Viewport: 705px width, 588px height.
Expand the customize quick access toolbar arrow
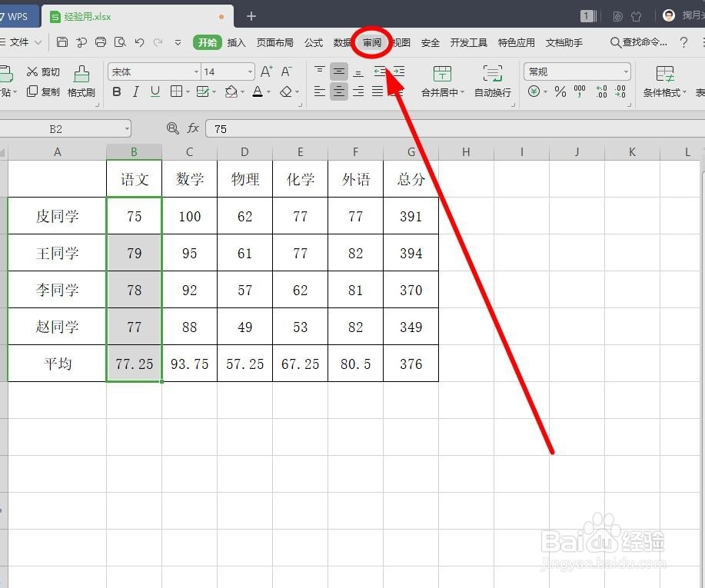tap(178, 42)
